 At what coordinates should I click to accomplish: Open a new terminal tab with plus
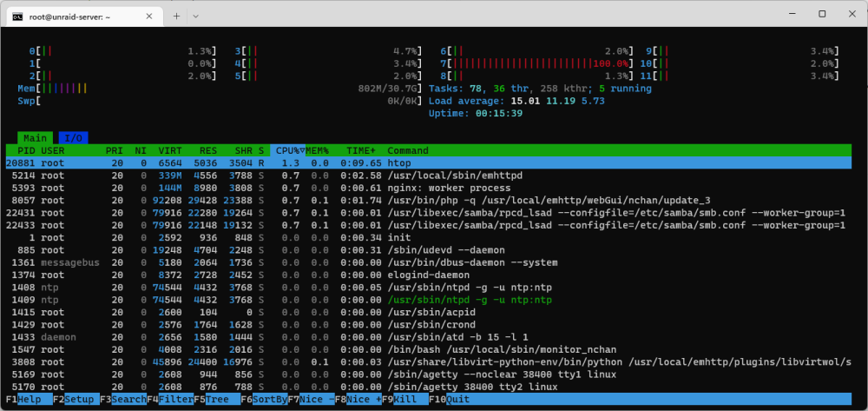[176, 17]
